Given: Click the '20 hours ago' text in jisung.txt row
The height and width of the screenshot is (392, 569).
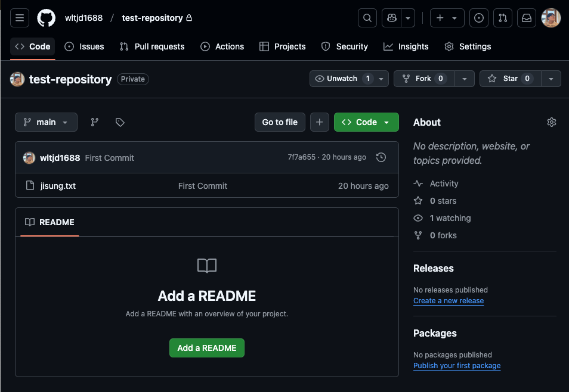Looking at the screenshot, I should 363,186.
